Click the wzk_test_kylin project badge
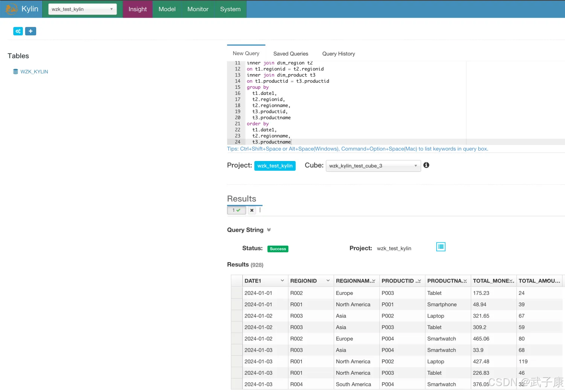Screen dimensions: 565x392 tap(275, 166)
